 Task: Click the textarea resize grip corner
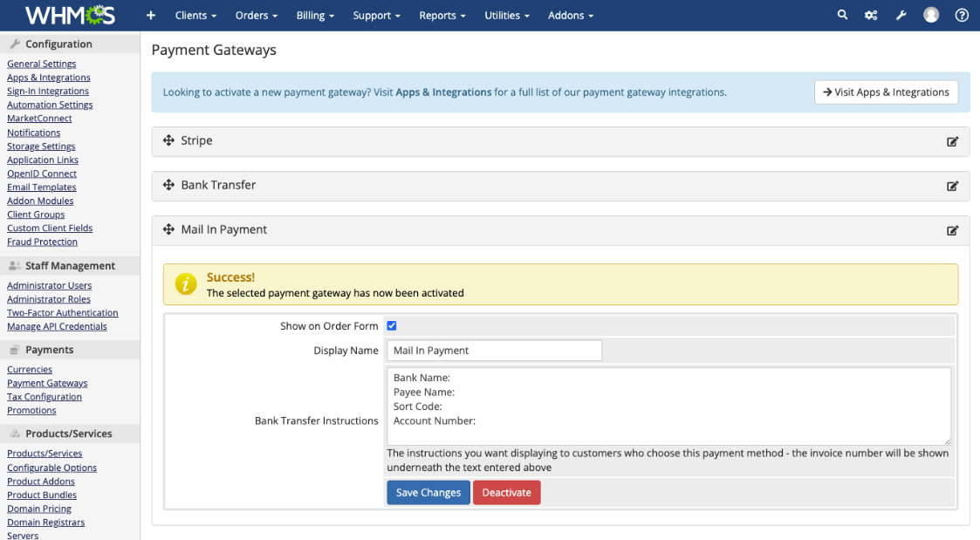pos(948,442)
